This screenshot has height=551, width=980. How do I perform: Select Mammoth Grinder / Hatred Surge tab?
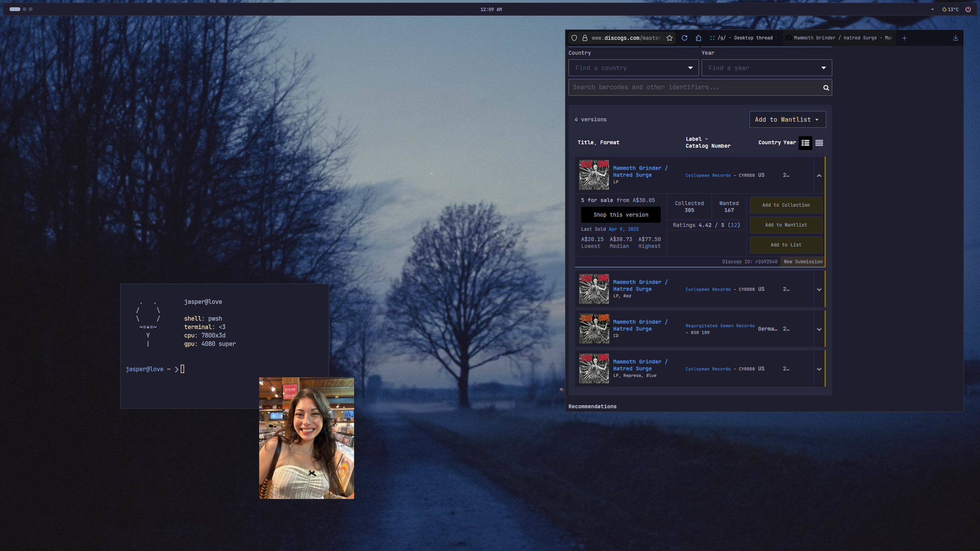(x=840, y=38)
